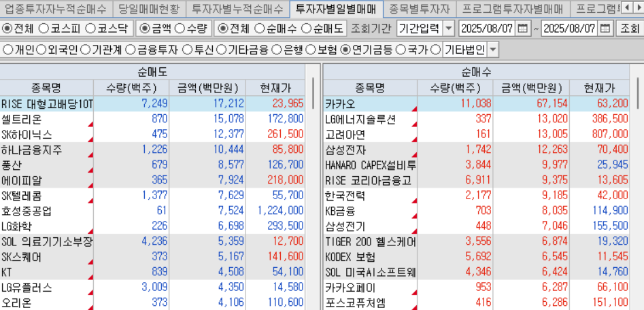Select TIGER 200 헬스케어 row
The height and width of the screenshot is (310, 644).
(x=476, y=241)
